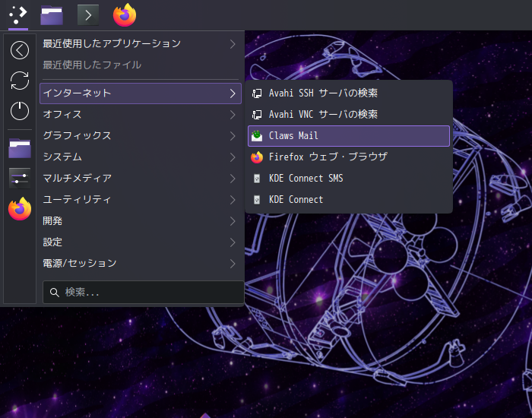
Task: Expand arrow beside 最近使用したアプリケーション
Action: 233,44
